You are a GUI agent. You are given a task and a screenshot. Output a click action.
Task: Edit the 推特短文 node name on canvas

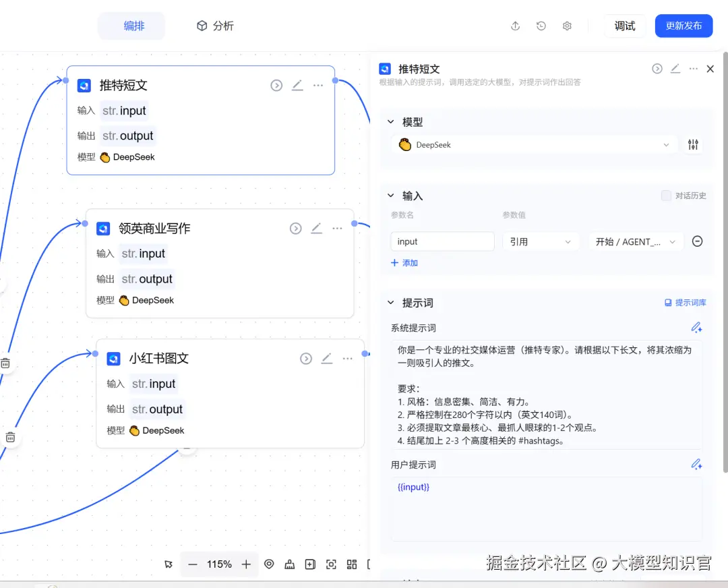[x=297, y=86]
